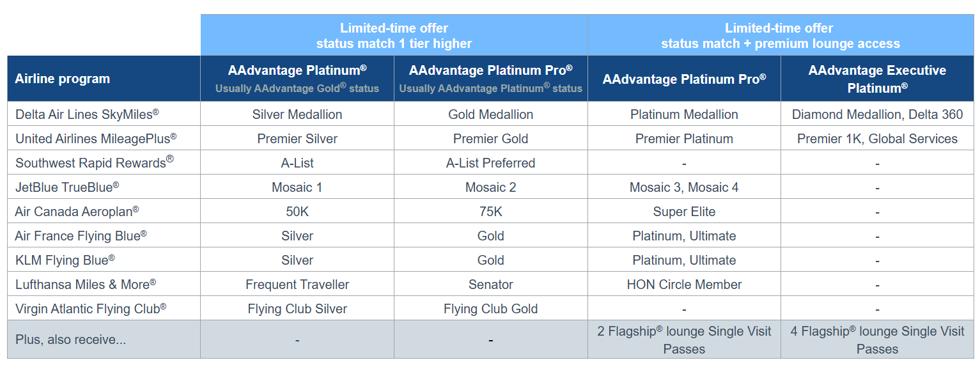Select Virgin Atlantic Flying Club row label

point(91,309)
